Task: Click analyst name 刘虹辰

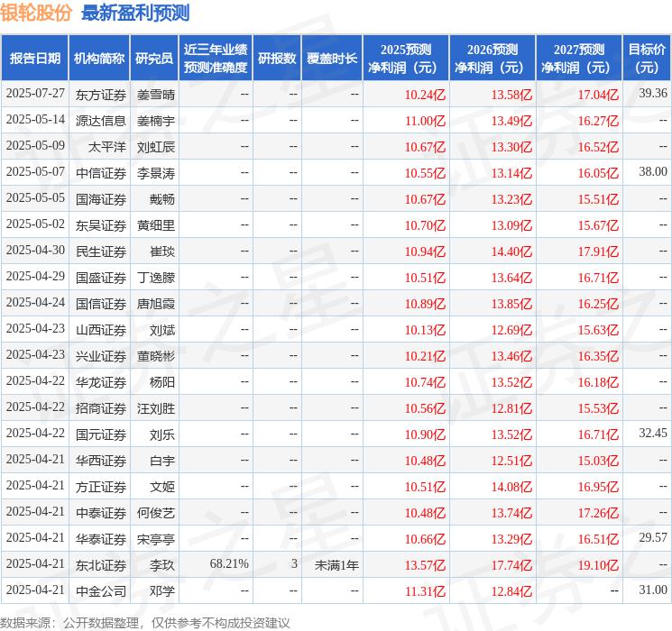Action: (156, 147)
